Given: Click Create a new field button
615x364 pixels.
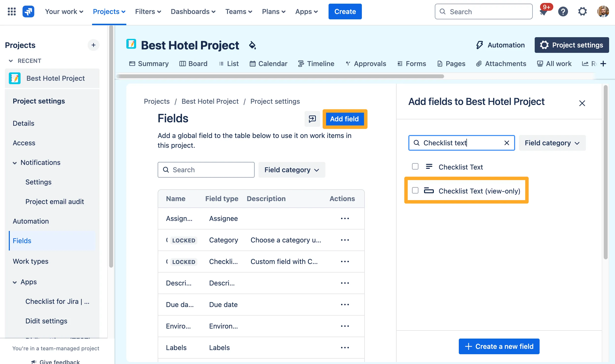Looking at the screenshot, I should tap(499, 346).
